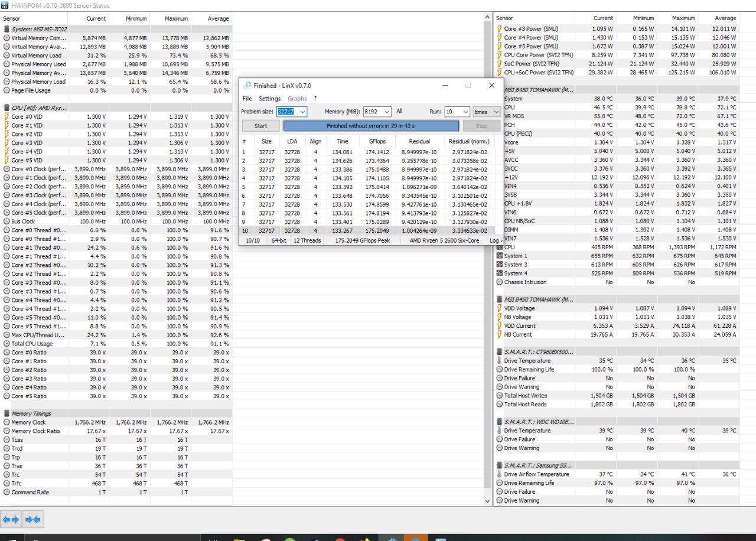Click the Log button in LinX status bar

point(496,240)
